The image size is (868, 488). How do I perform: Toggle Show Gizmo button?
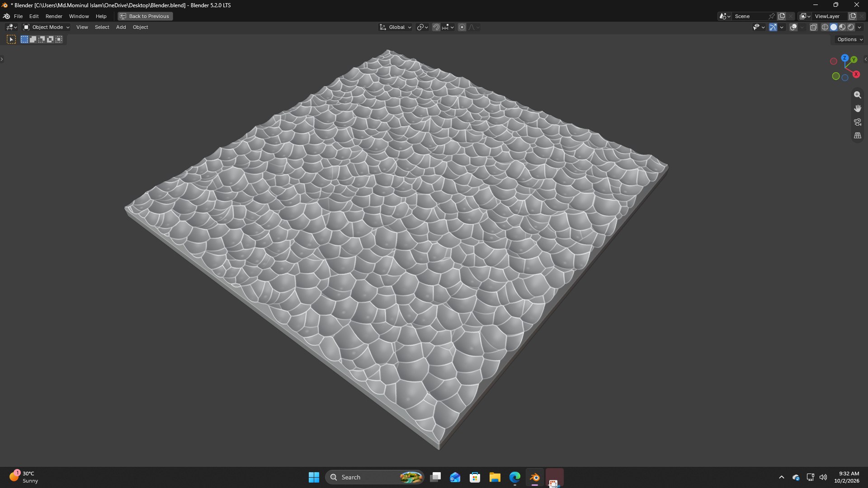773,28
